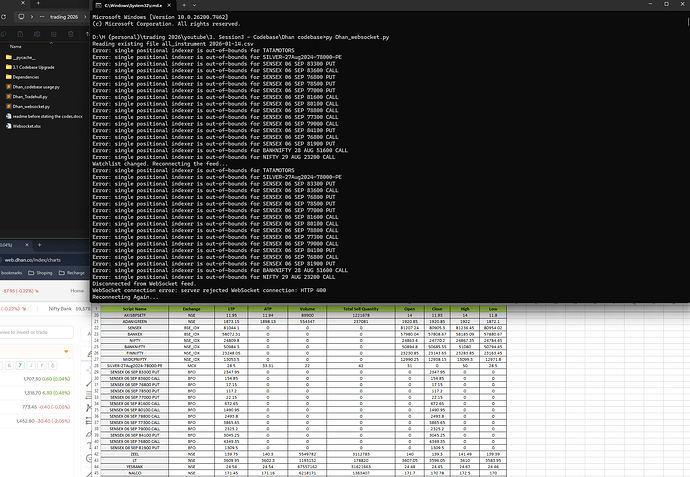The height and width of the screenshot is (477, 690).
Task: Click the trading 2026 breadcrumb segment
Action: click(64, 17)
